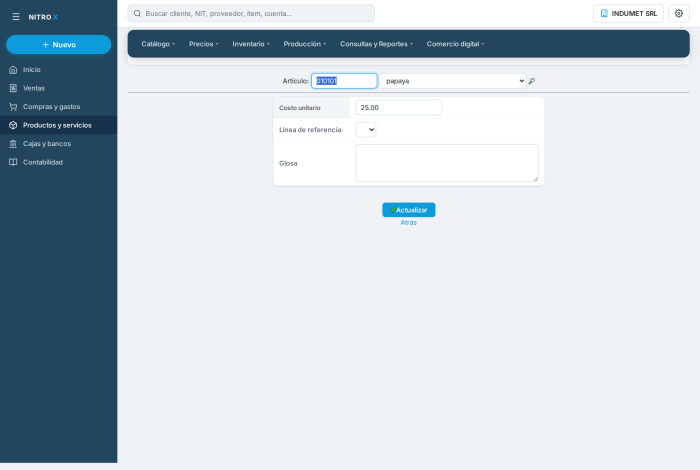Expand the Precios menu
Viewport: 700px width, 470px height.
pyautogui.click(x=204, y=44)
